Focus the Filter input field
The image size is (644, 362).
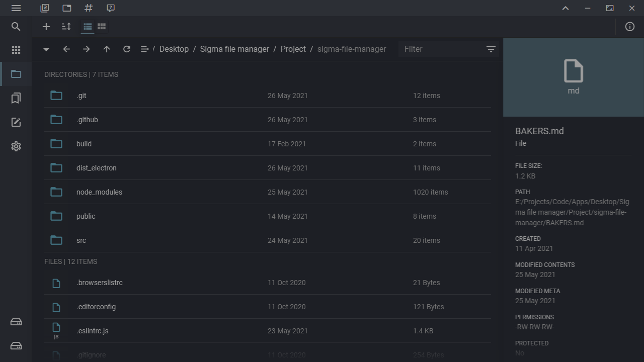tap(442, 49)
